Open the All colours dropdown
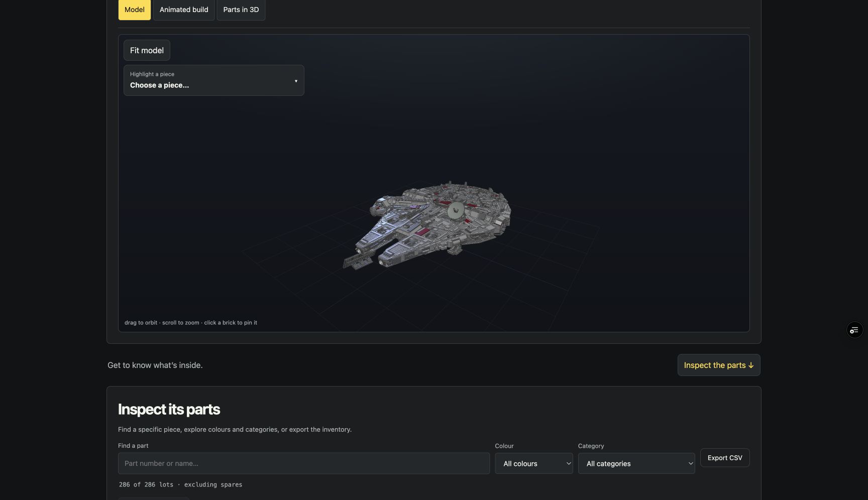The height and width of the screenshot is (500, 868). click(534, 463)
